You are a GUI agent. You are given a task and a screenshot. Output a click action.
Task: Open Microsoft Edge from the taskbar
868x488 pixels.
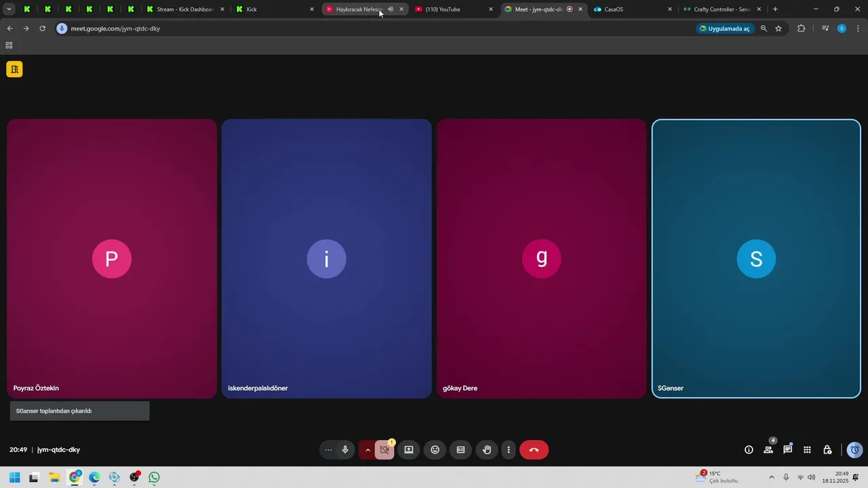click(94, 478)
